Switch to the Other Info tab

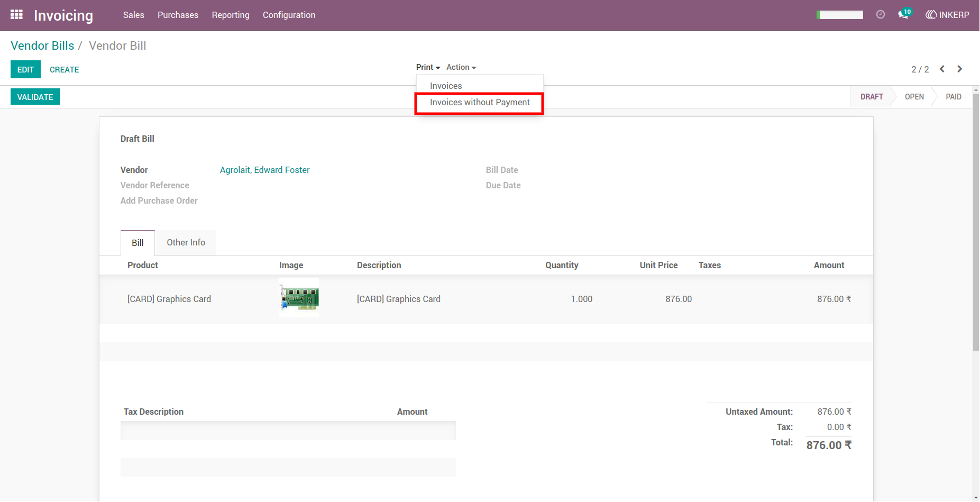tap(186, 242)
